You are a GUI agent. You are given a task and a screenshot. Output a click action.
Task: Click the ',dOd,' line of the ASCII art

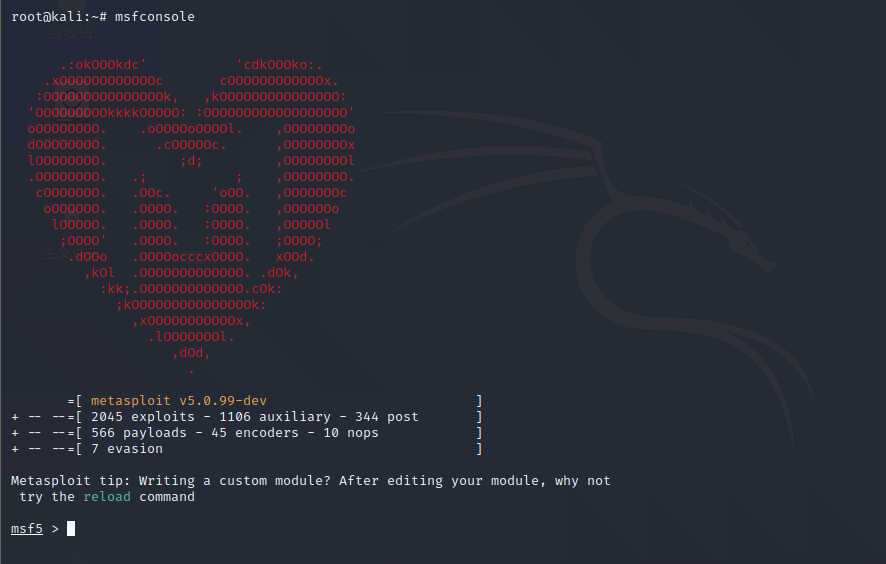(x=191, y=353)
